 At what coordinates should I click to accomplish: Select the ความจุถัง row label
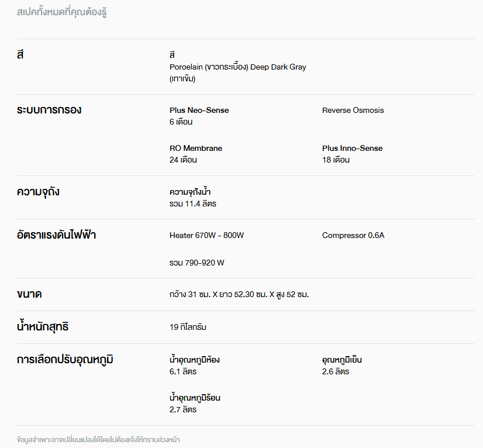(38, 192)
